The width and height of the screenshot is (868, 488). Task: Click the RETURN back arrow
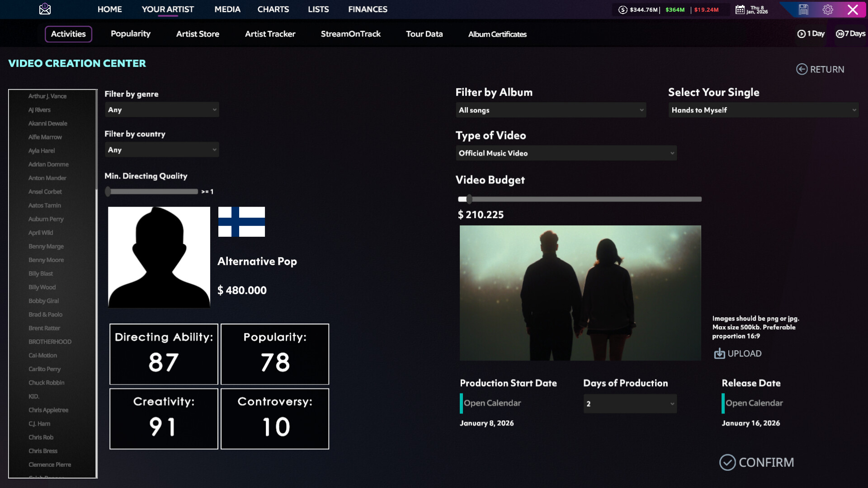pos(802,69)
